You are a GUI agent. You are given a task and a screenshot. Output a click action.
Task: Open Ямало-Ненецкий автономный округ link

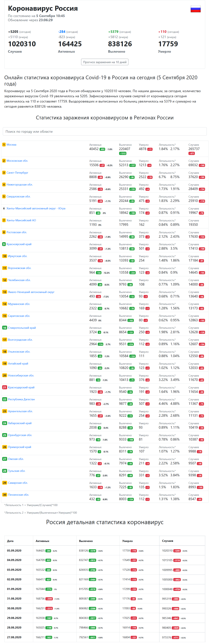31,292
